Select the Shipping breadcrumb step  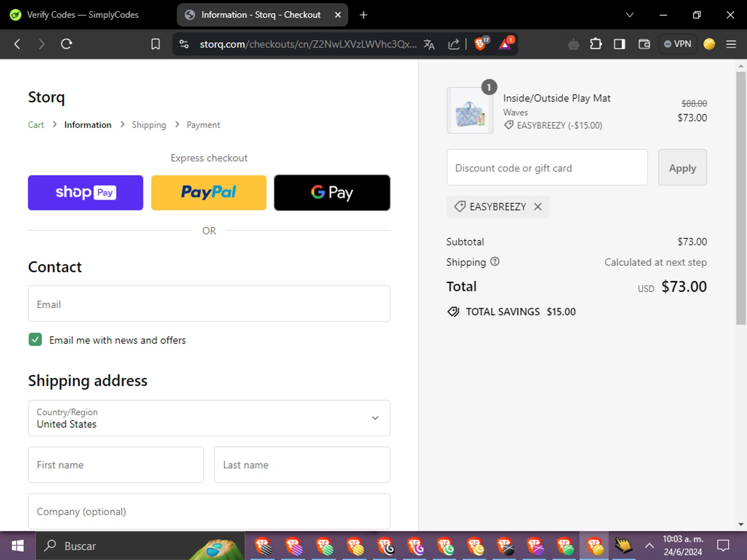(149, 125)
